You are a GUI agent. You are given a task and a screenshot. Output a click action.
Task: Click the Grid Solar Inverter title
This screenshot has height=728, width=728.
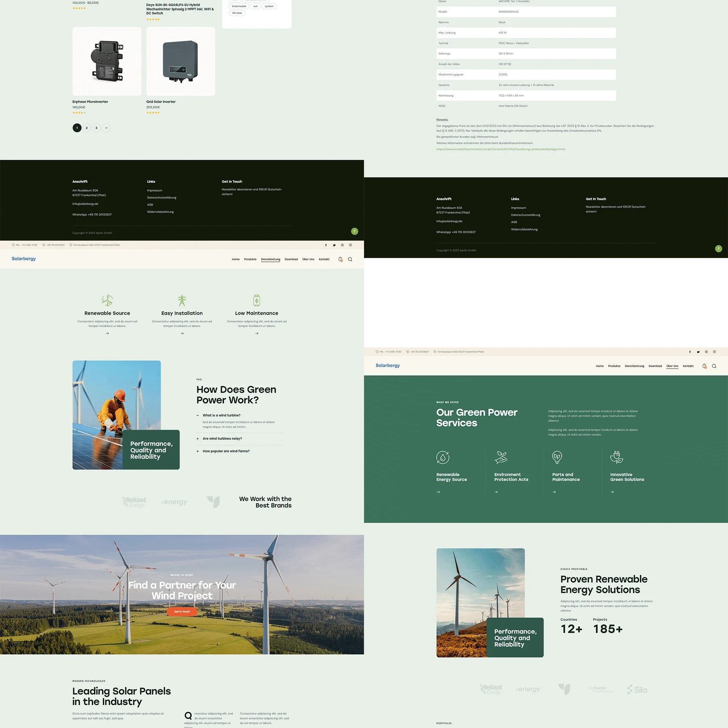[x=161, y=102]
